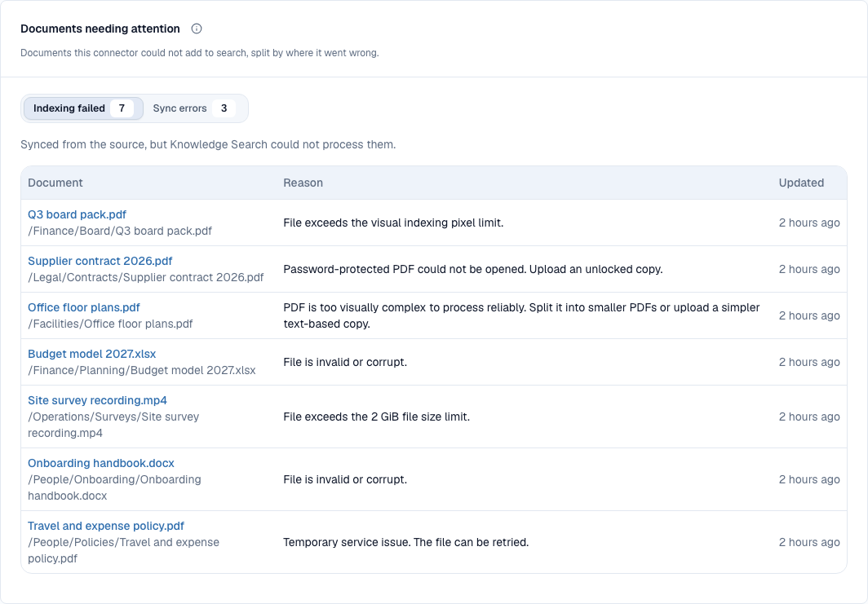Click the 2 hours ago for Onboarding handbook
This screenshot has width=868, height=604.
click(809, 479)
